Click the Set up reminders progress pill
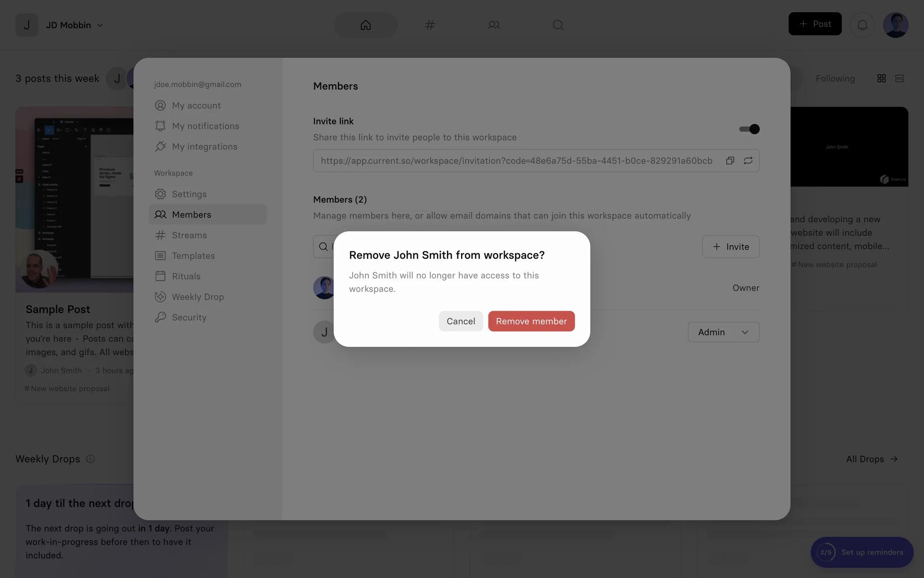The image size is (924, 578). tap(862, 552)
